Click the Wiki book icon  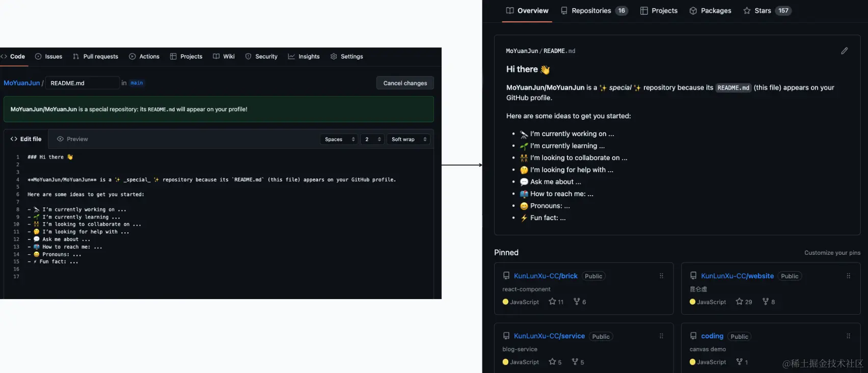216,57
